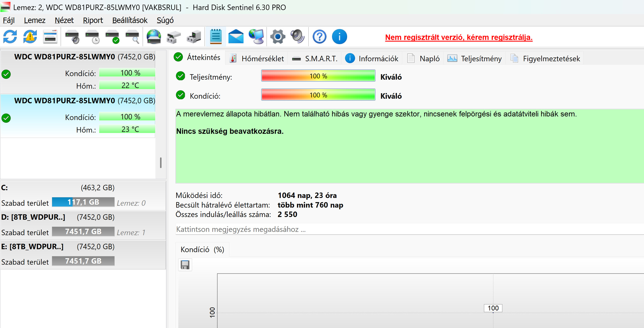644x328 pixels.
Task: Click the globe over disk toolbar icon
Action: click(154, 37)
